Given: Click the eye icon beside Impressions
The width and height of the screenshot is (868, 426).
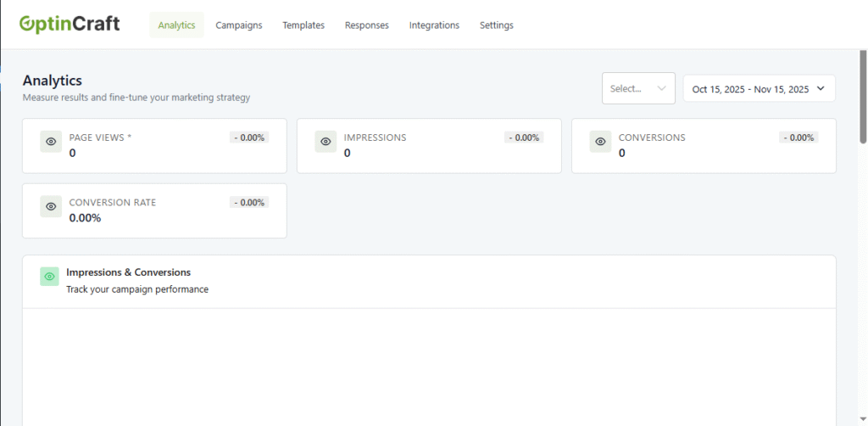Looking at the screenshot, I should (x=325, y=142).
